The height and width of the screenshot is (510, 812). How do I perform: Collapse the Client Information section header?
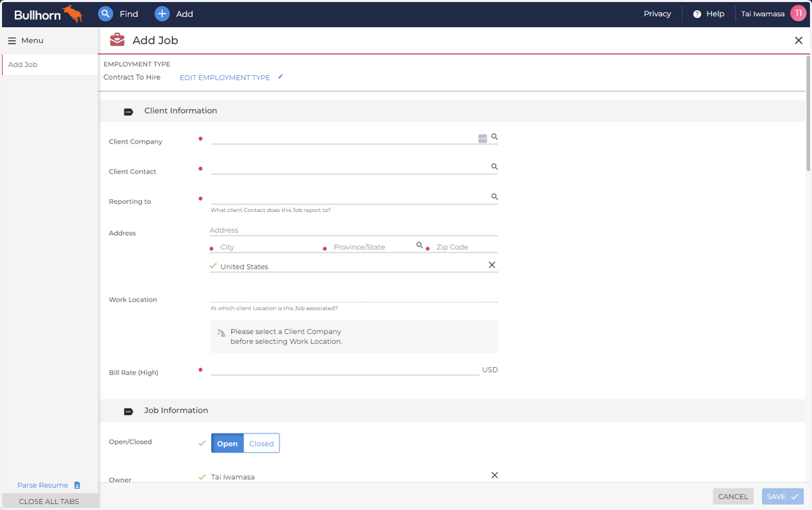point(452,111)
